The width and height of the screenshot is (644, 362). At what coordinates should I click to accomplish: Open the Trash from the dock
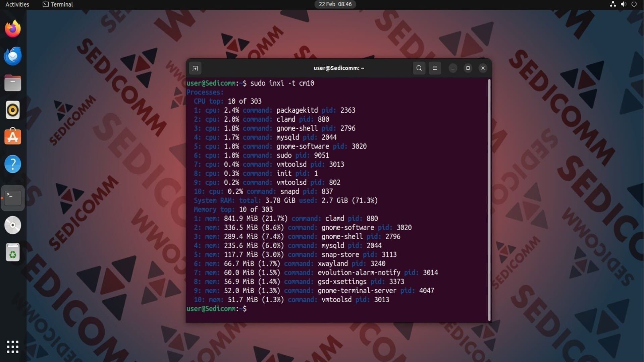pyautogui.click(x=13, y=252)
